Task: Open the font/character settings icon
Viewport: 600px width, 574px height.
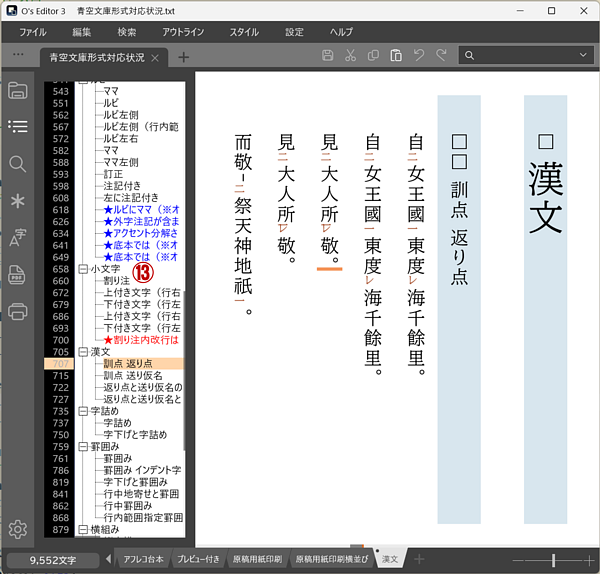Action: 18,237
